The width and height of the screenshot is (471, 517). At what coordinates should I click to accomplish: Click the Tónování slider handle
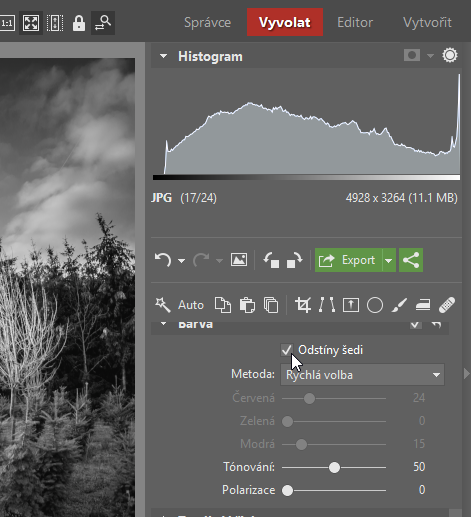pyautogui.click(x=334, y=467)
